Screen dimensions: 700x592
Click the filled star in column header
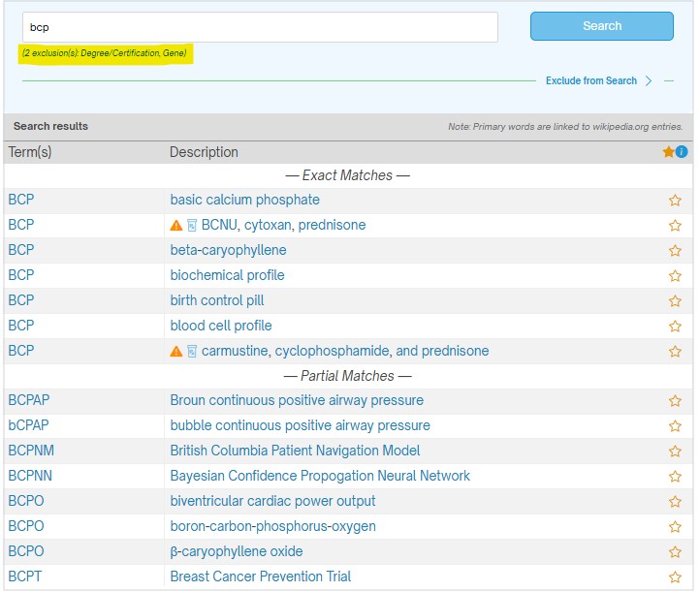pos(668,152)
